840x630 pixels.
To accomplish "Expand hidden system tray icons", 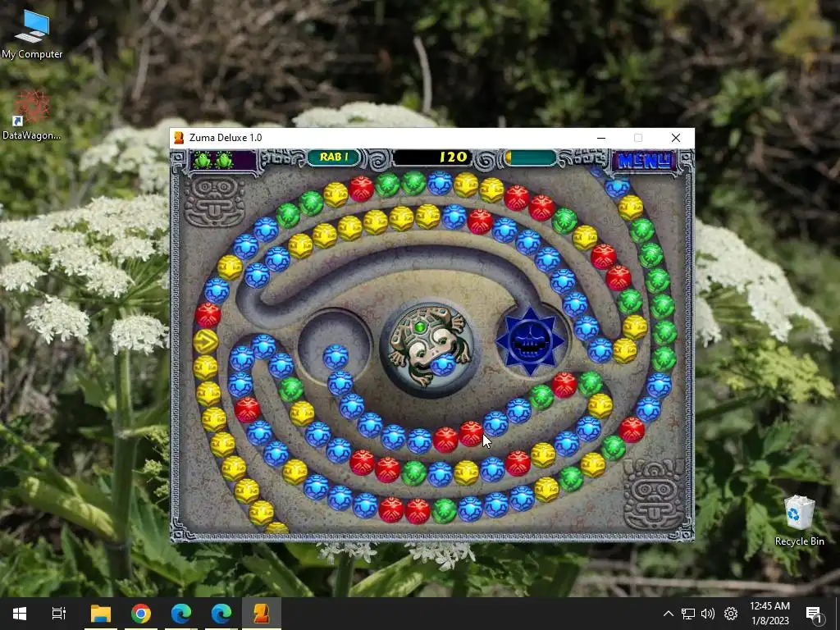I will pyautogui.click(x=668, y=614).
